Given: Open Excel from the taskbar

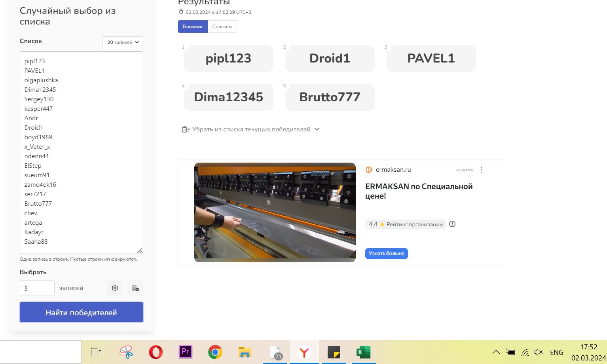Looking at the screenshot, I should [x=363, y=352].
